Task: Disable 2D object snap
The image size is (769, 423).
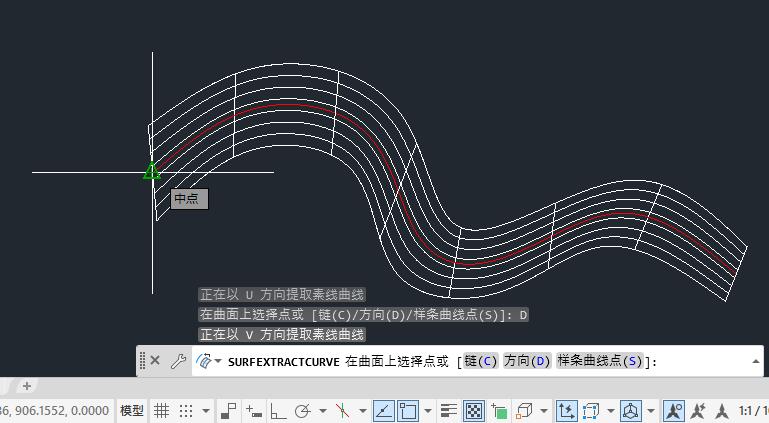Action: 408,410
